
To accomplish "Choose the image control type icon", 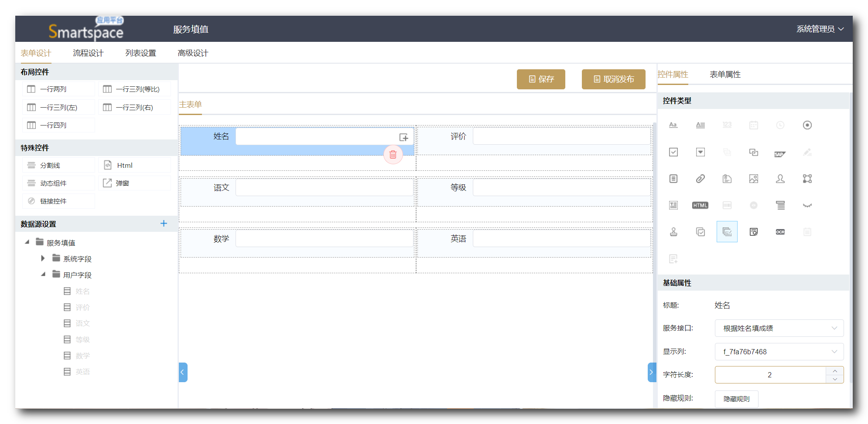I will pos(753,179).
